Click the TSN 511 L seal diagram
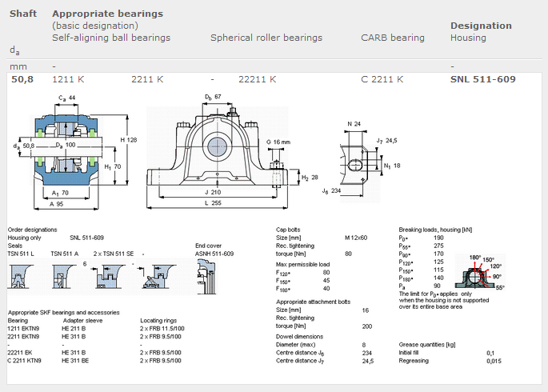 (21, 276)
